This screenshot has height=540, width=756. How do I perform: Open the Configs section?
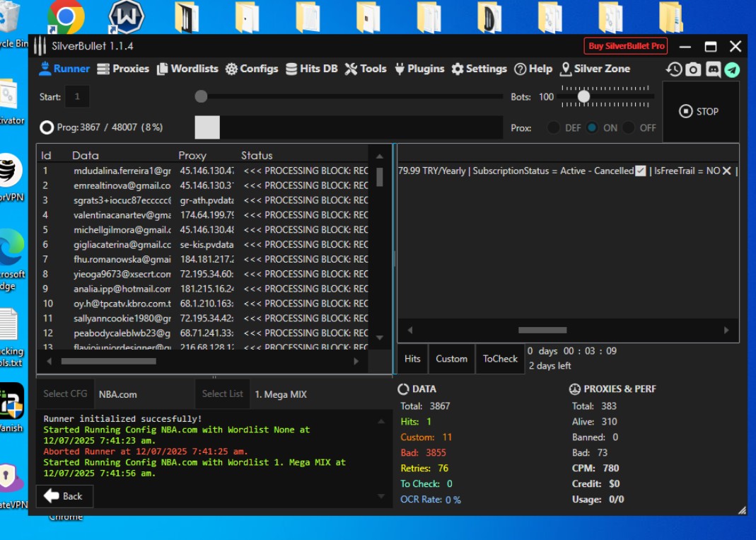[252, 69]
